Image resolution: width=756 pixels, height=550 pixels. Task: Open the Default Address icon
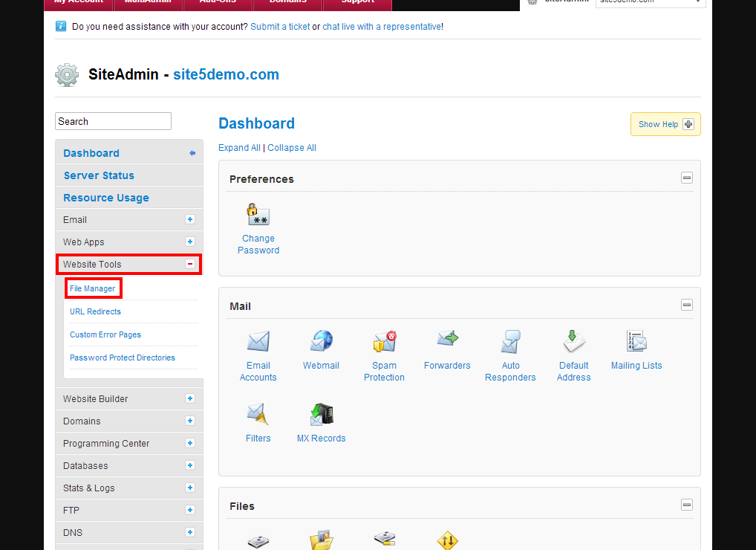(574, 341)
